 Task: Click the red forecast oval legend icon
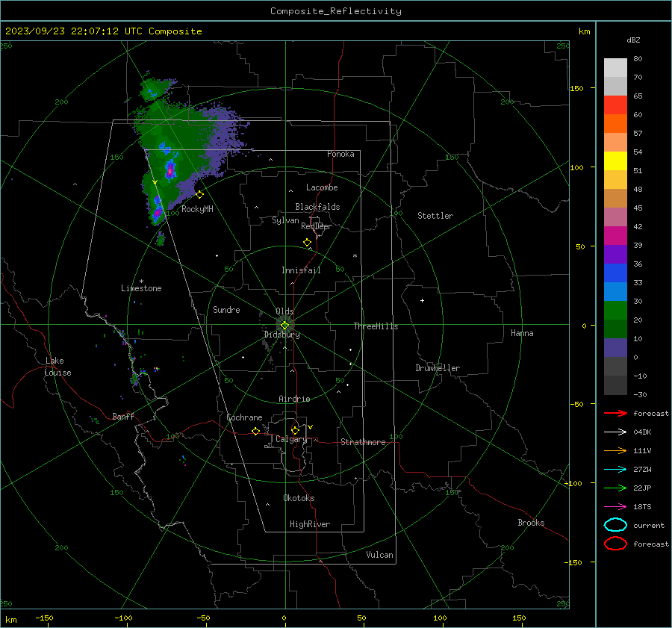615,544
